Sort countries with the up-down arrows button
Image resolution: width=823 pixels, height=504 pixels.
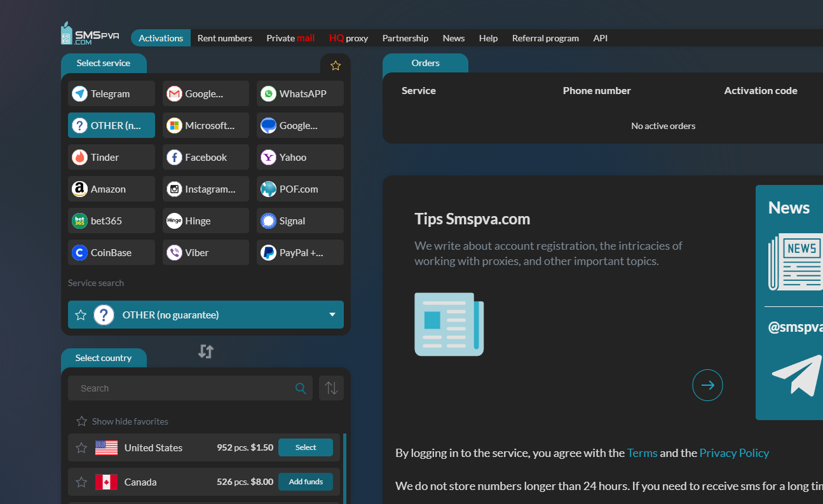point(331,388)
